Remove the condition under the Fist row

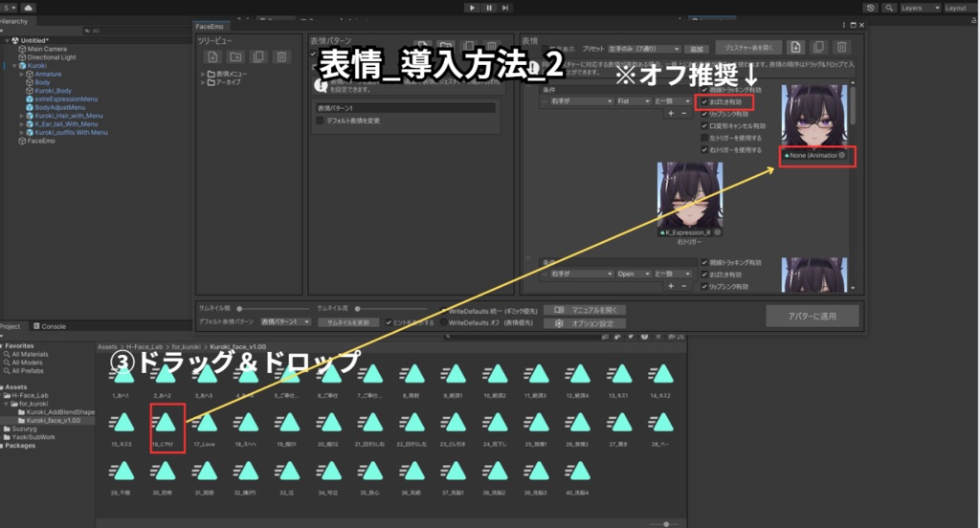683,113
